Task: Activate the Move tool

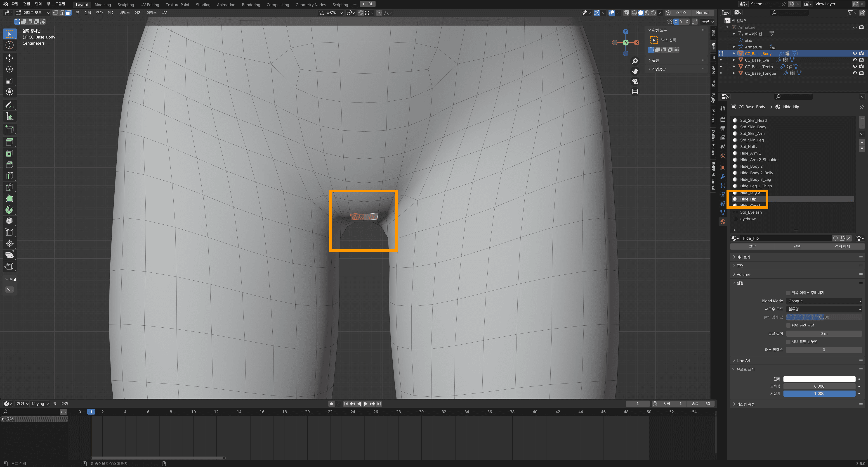Action: point(9,58)
